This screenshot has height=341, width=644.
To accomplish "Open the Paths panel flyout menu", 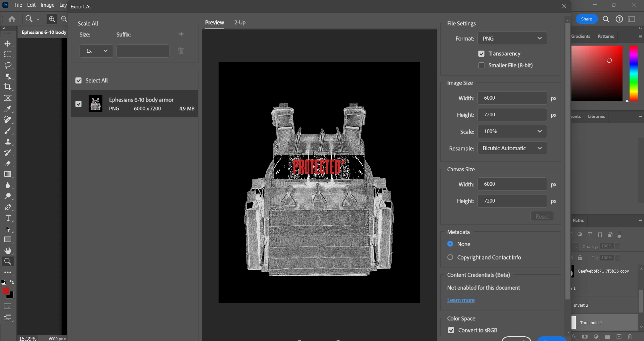I will 640,221.
